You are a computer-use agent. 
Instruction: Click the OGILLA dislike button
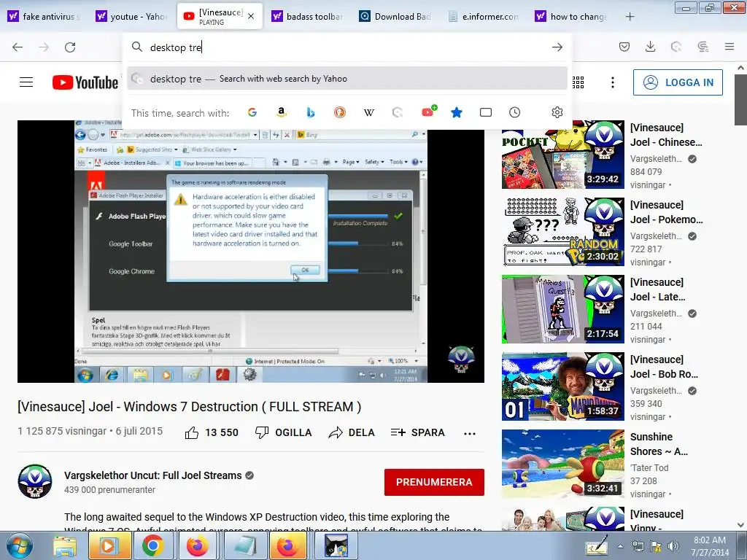point(284,432)
